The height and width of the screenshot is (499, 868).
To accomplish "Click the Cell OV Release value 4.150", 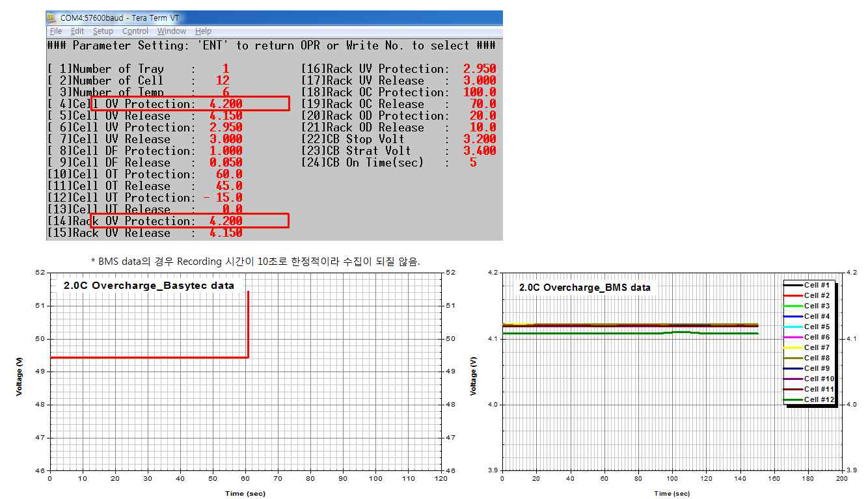I will pos(226,116).
